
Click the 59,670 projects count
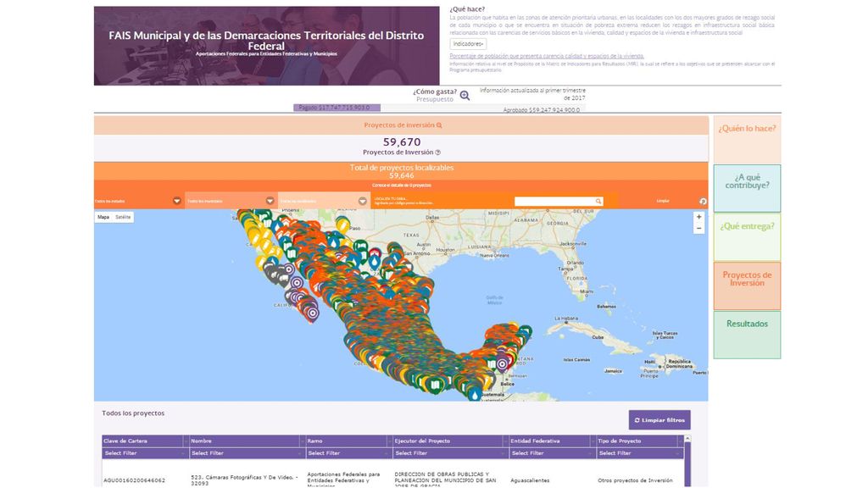click(x=401, y=142)
